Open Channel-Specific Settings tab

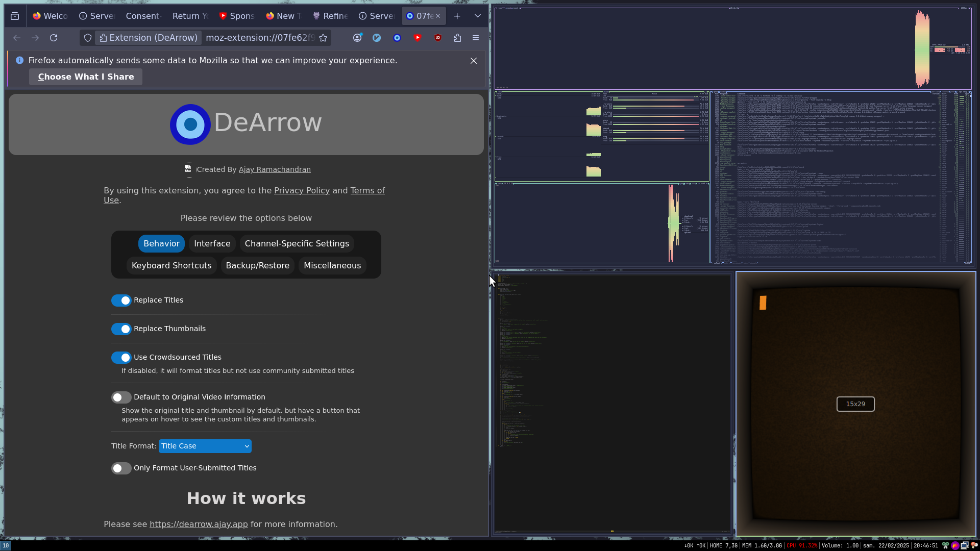[297, 244]
